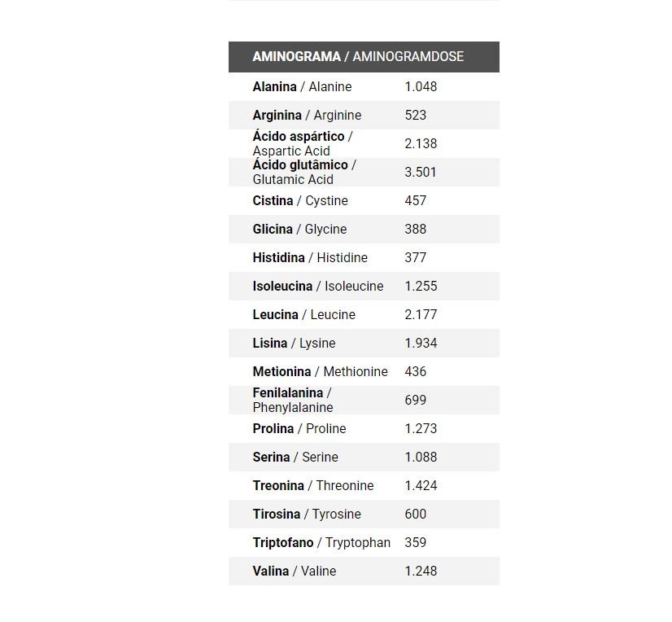
Task: Select the Histidina / Histidine label
Action: point(310,258)
